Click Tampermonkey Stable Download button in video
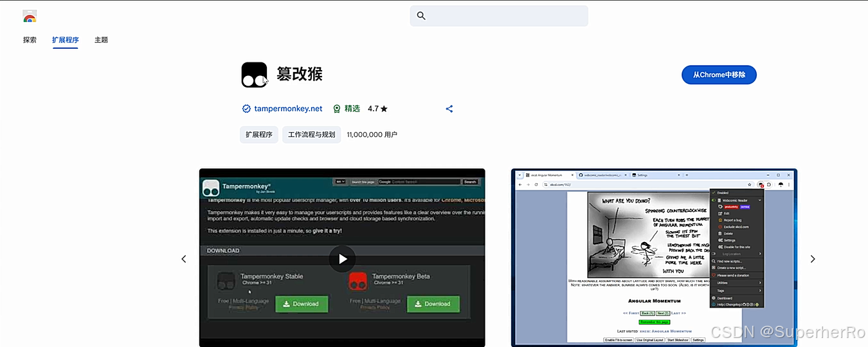Screen dimensions: 868x347 click(301, 304)
